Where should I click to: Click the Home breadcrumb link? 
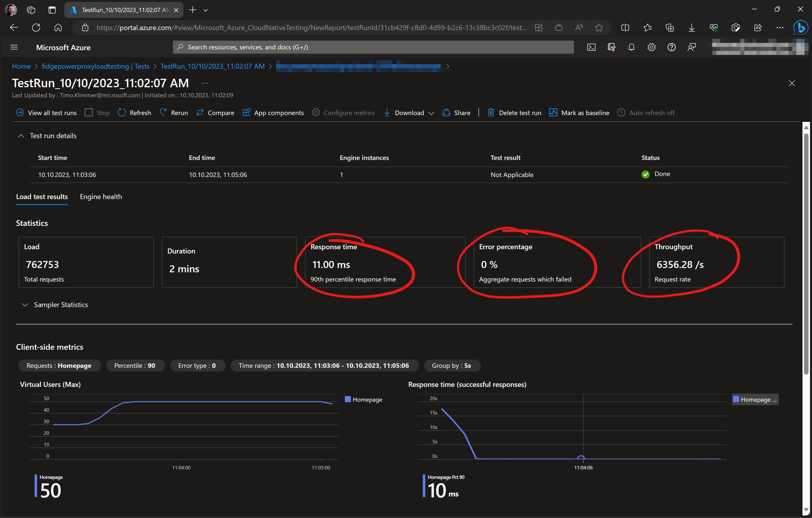click(x=21, y=66)
